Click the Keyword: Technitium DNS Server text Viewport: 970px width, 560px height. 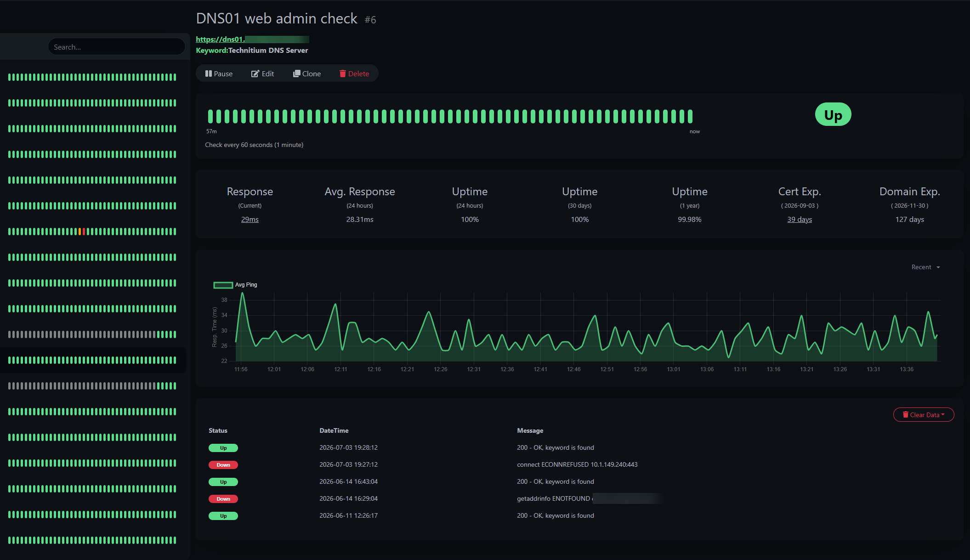(x=252, y=51)
